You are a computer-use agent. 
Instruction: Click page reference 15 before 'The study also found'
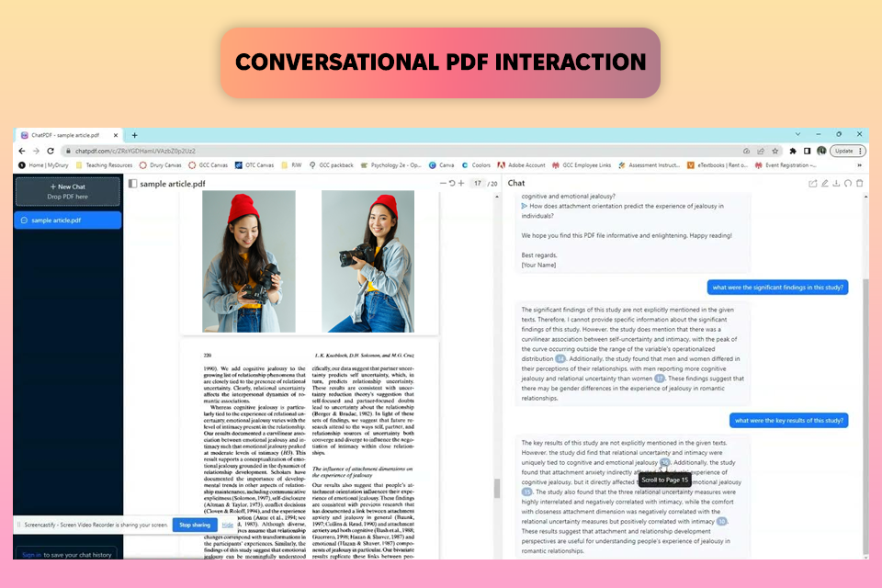pyautogui.click(x=526, y=492)
